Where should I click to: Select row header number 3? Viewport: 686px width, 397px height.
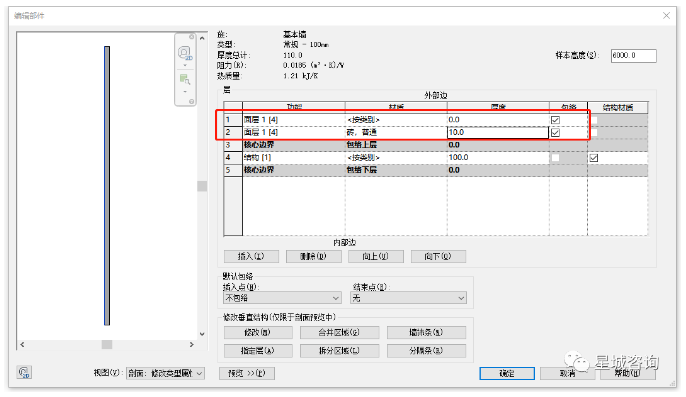(x=233, y=145)
